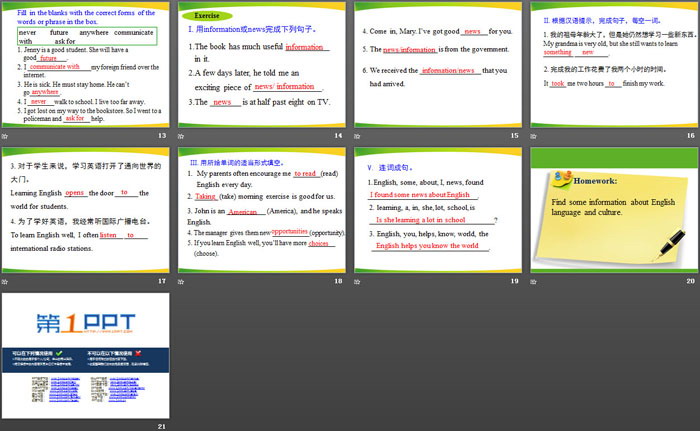Image resolution: width=700 pixels, height=431 pixels.
Task: Select the Homework slide 20 thumbnail
Action: click(613, 210)
